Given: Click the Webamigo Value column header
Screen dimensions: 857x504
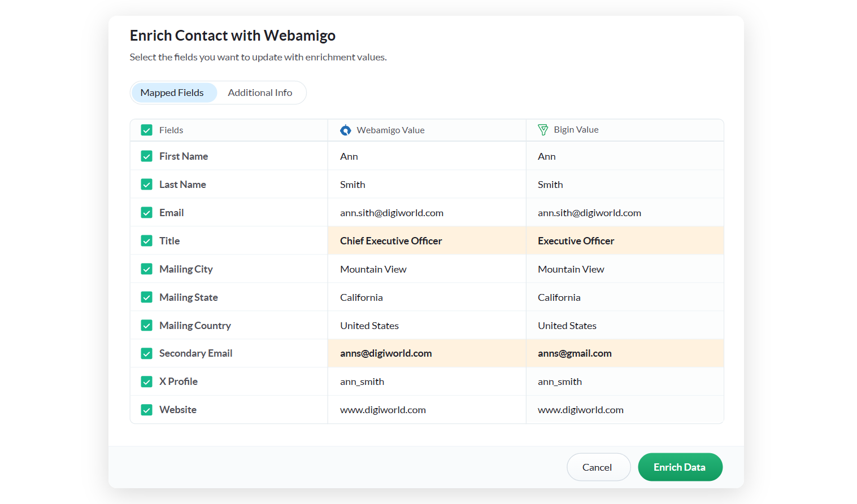Looking at the screenshot, I should (390, 130).
